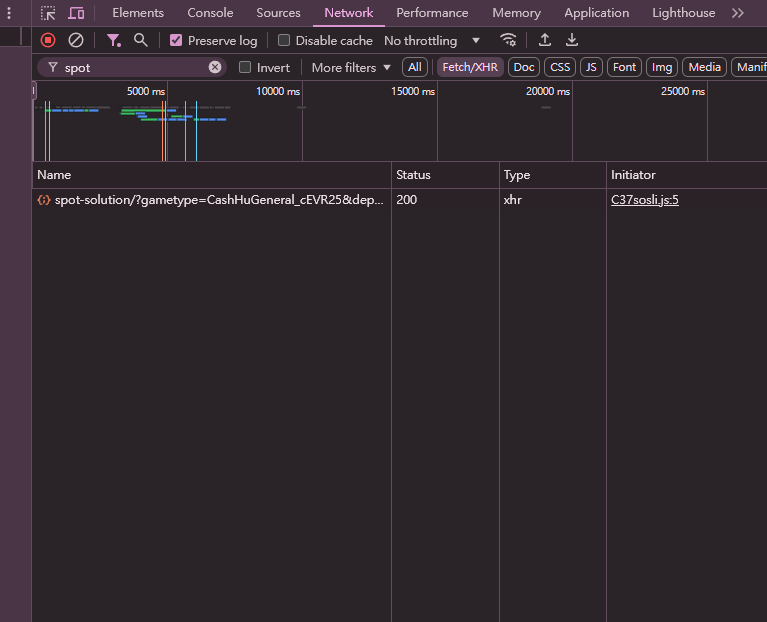
Task: Open the C37sosli.js:5 initiator link
Action: pos(645,200)
